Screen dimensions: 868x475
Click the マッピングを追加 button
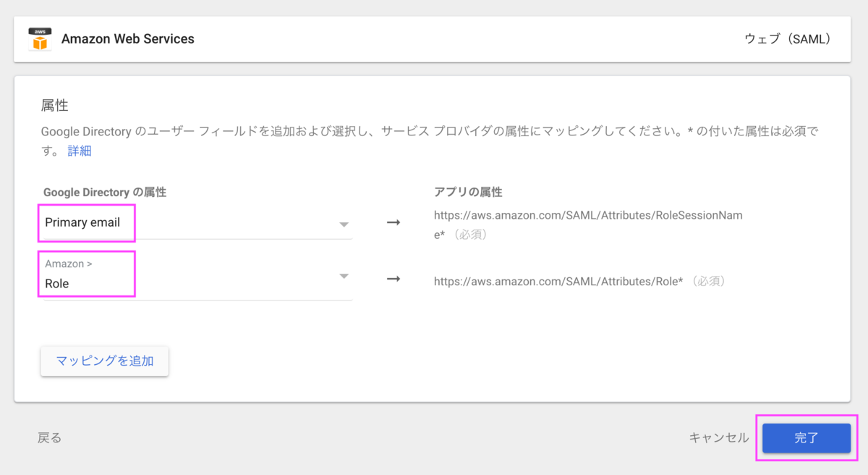pyautogui.click(x=104, y=361)
